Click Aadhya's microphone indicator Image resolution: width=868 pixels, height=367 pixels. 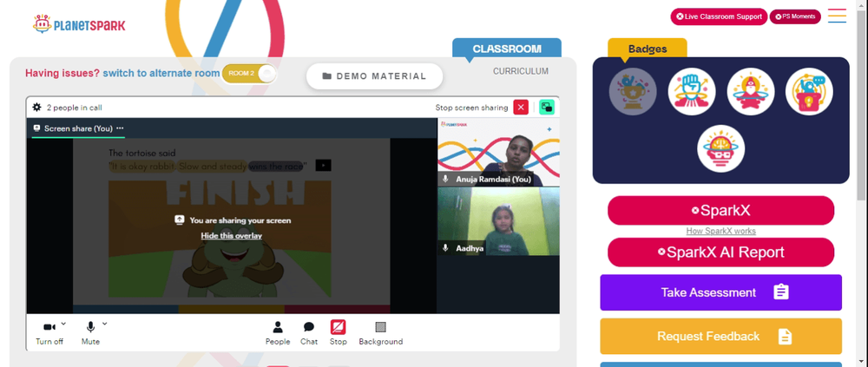[445, 248]
